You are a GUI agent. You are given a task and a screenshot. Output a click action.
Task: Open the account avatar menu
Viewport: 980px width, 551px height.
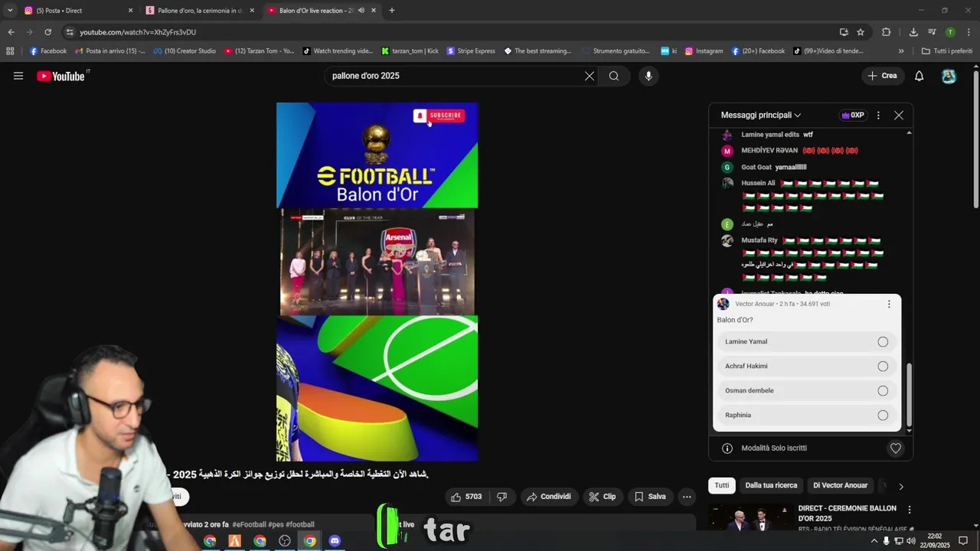[x=949, y=76]
